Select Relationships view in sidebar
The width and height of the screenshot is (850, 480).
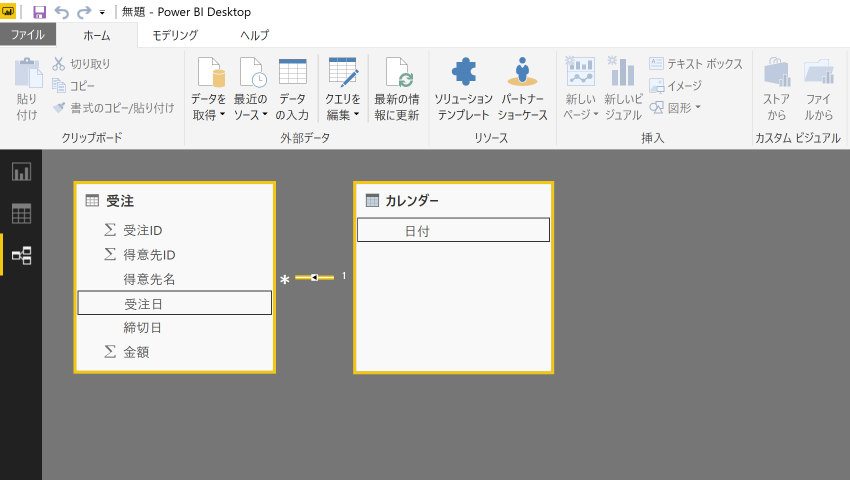click(x=21, y=255)
